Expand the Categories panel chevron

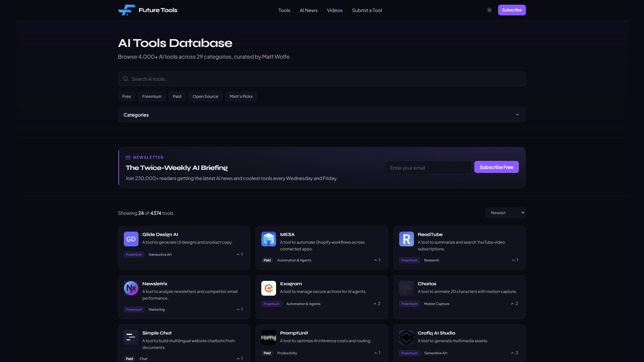pyautogui.click(x=518, y=115)
